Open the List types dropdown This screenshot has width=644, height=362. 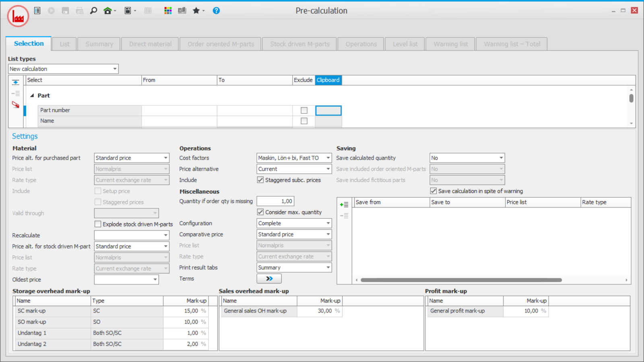(x=115, y=69)
